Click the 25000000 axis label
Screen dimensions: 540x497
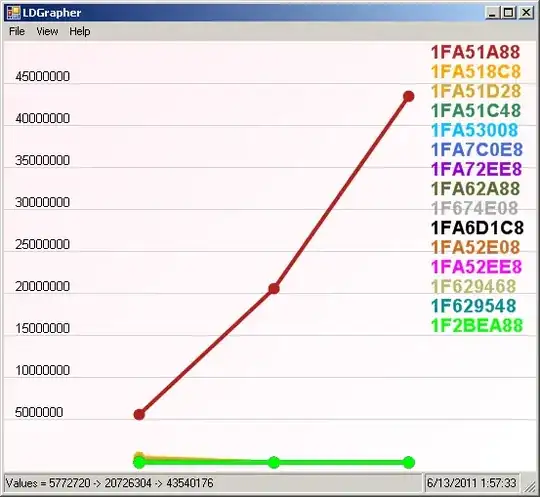pyautogui.click(x=42, y=244)
